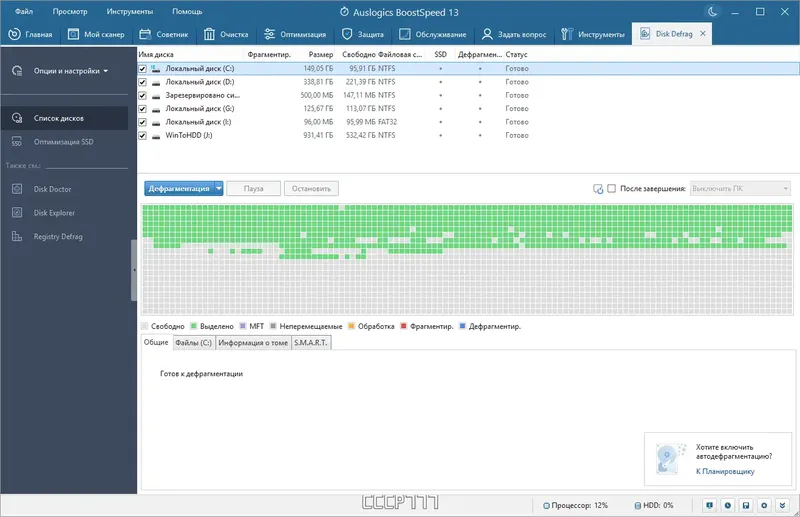
Task: Uncheck the Локальный диск (D:) checkbox
Action: tap(142, 82)
